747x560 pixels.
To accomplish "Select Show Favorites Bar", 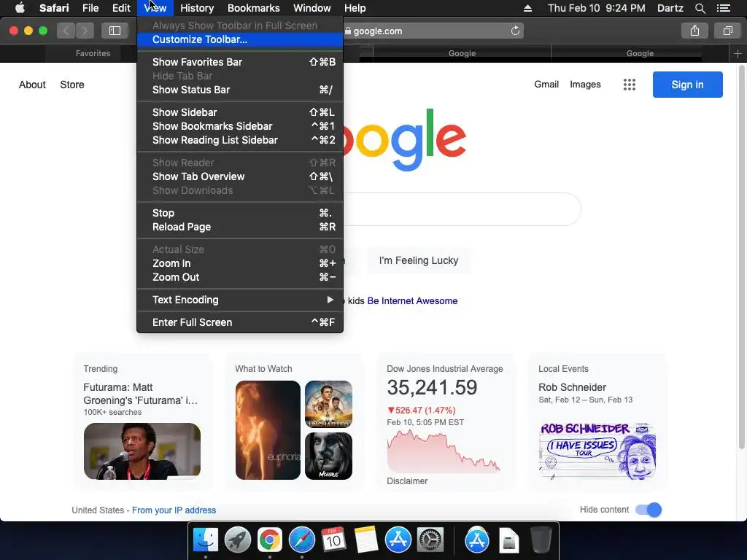I will pyautogui.click(x=240, y=62).
